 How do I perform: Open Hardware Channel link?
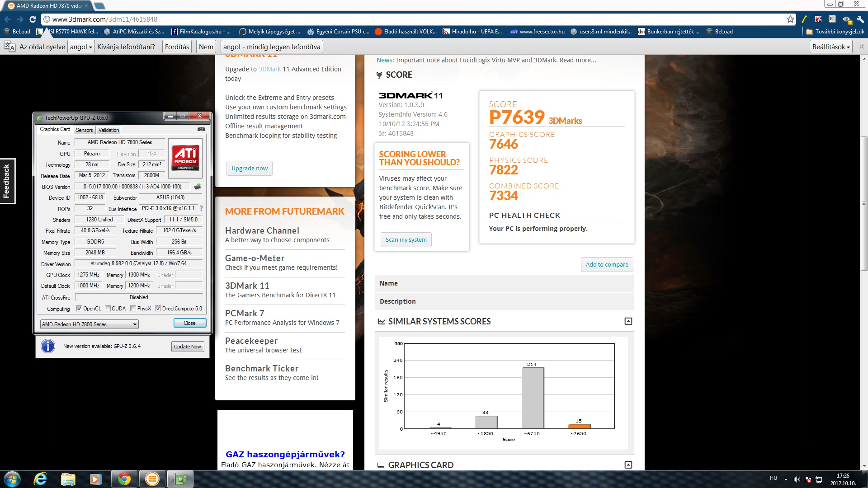pos(262,230)
